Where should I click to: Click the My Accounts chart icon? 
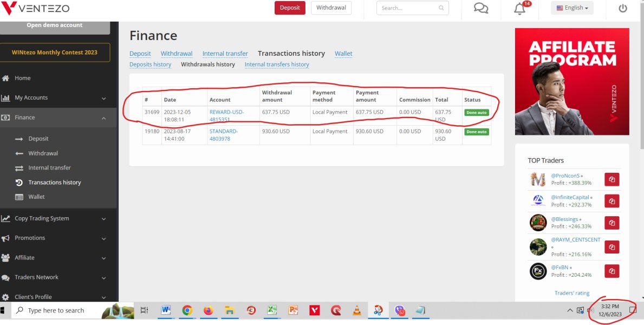[x=5, y=98]
